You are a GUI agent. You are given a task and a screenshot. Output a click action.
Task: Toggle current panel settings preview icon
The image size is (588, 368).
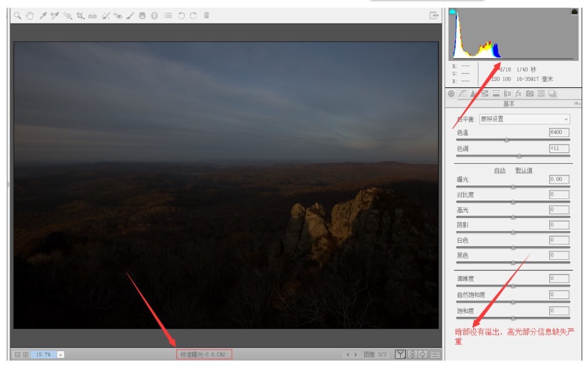click(435, 354)
